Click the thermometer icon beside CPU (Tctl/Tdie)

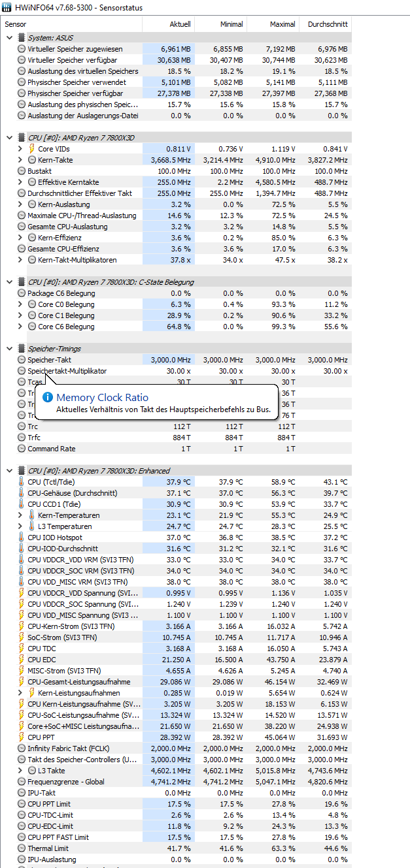click(x=22, y=482)
